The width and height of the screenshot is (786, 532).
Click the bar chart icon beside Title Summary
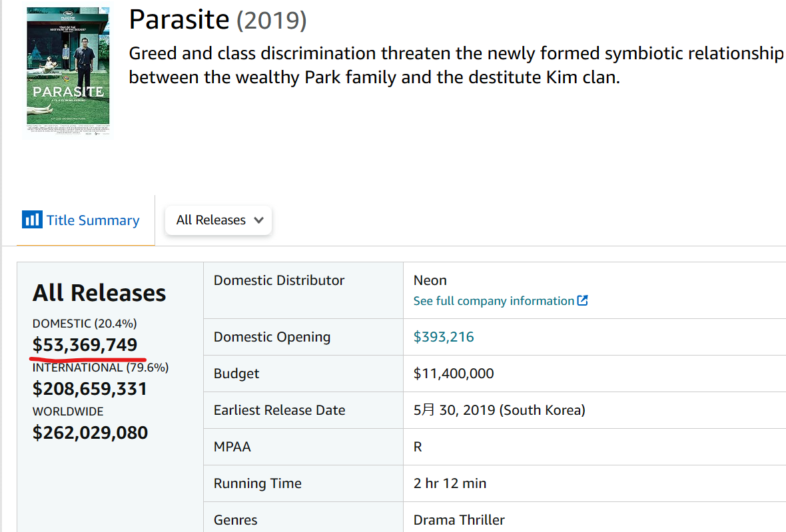click(x=31, y=220)
